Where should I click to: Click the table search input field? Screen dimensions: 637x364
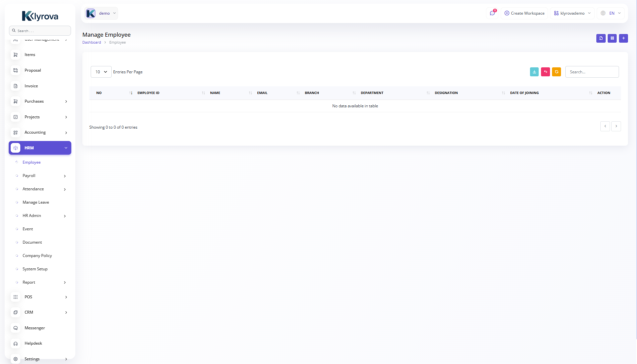(592, 72)
